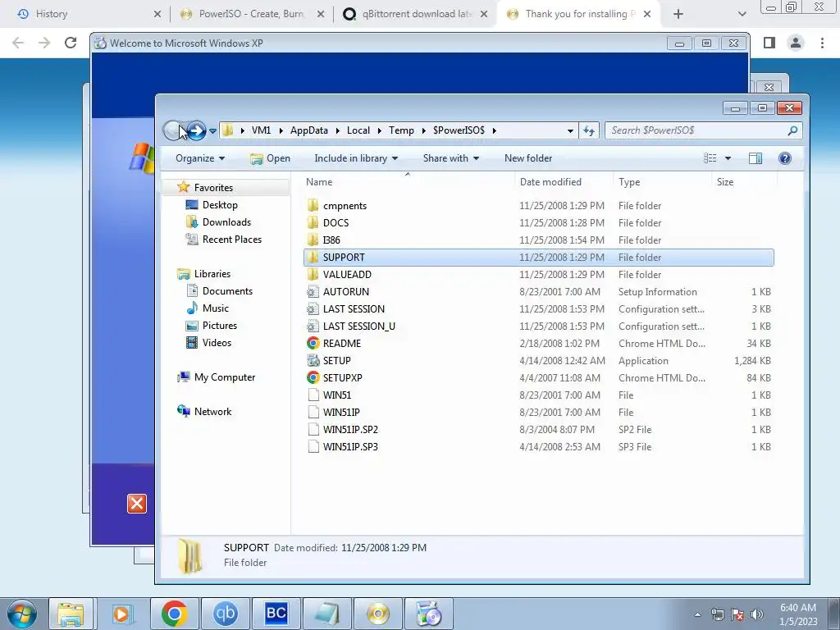Select the WIN51IP.SP3 file
This screenshot has width=840, height=630.
pos(538,447)
